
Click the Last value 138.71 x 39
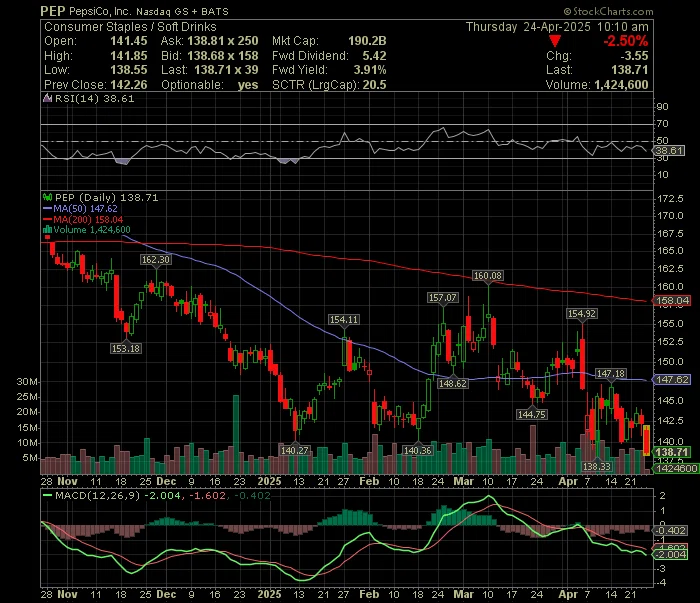[x=226, y=70]
